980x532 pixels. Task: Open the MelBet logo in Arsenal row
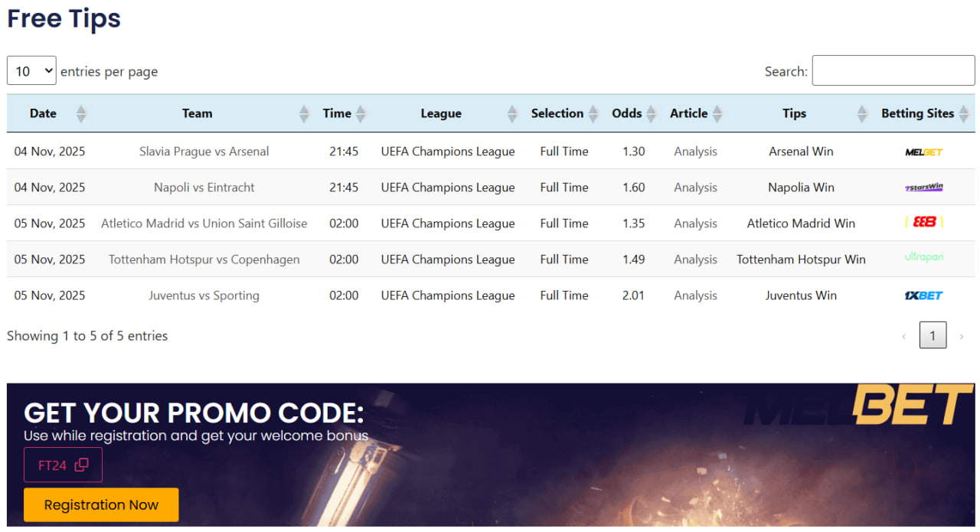tap(923, 152)
